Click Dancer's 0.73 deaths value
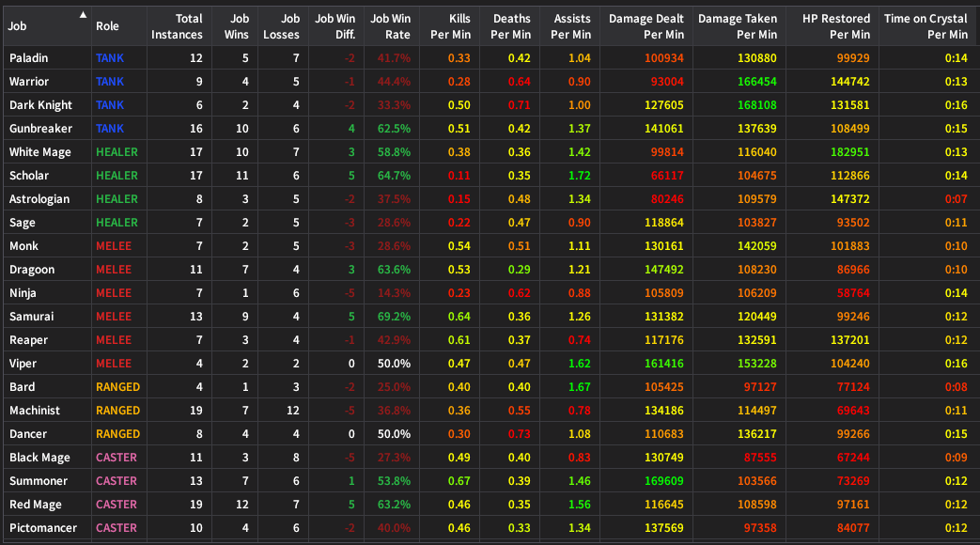Image resolution: width=980 pixels, height=545 pixels. point(520,434)
